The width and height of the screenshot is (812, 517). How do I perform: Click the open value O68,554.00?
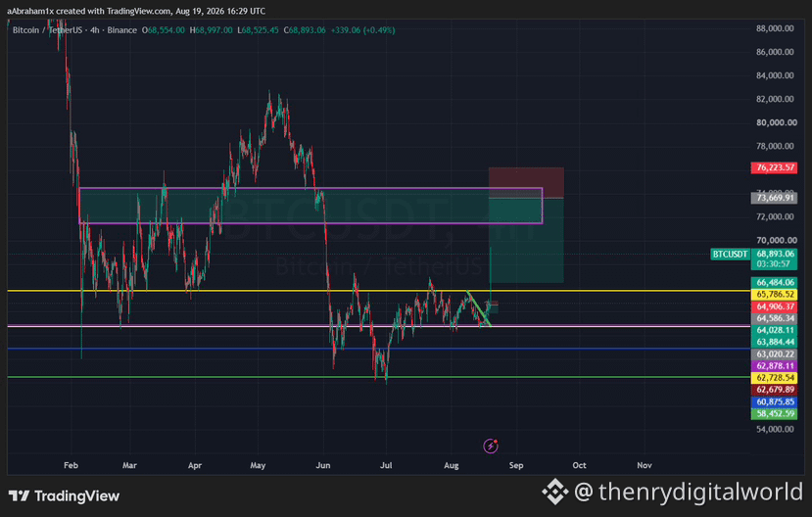164,30
